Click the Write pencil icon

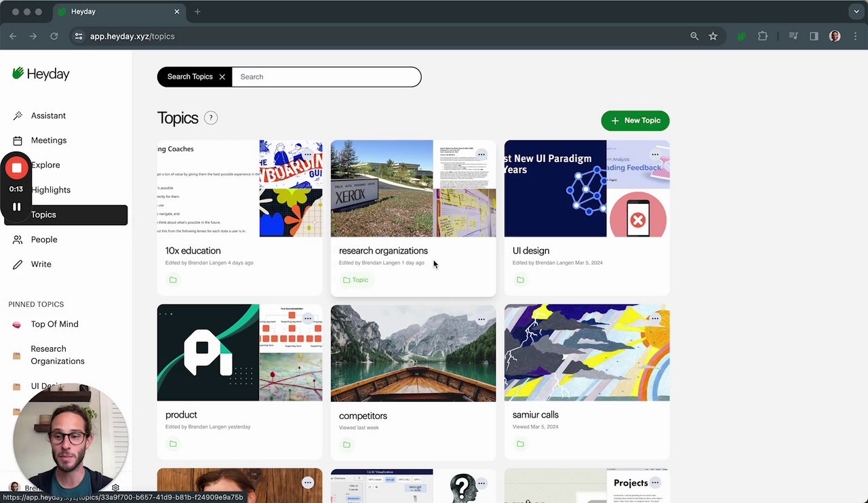pyautogui.click(x=18, y=264)
